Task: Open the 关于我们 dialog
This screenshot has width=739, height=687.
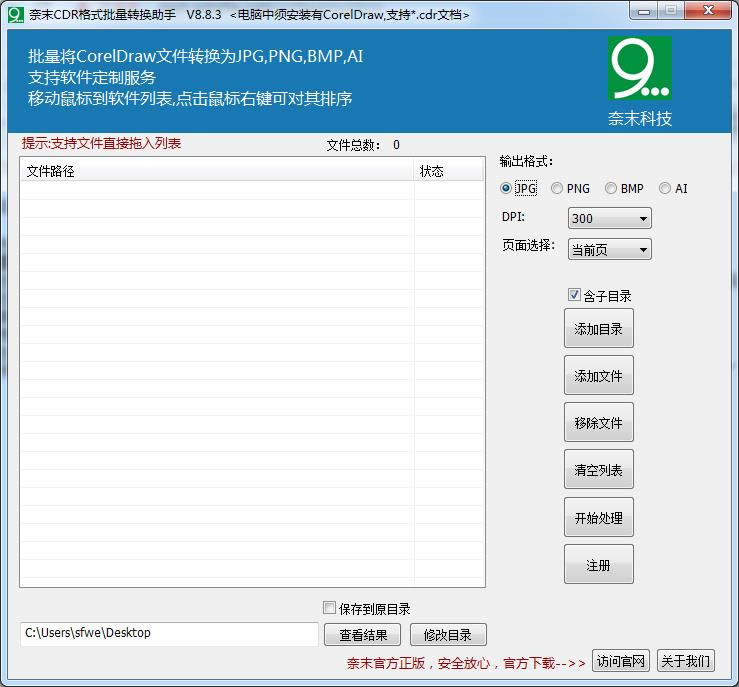Action: tap(686, 661)
